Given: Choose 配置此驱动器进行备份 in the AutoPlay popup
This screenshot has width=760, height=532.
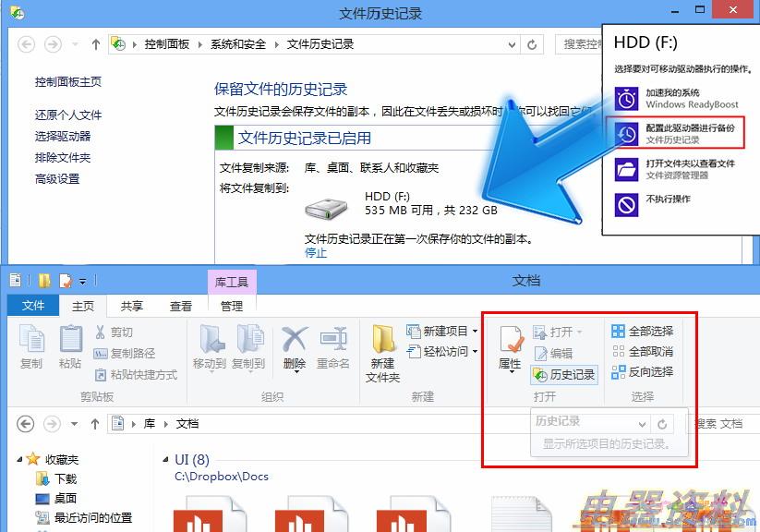Looking at the screenshot, I should [x=679, y=134].
